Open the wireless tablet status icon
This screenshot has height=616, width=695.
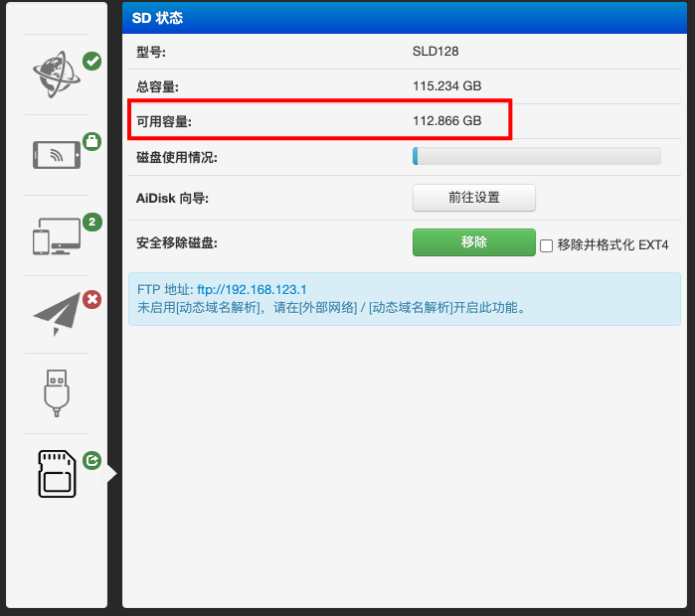[56, 154]
